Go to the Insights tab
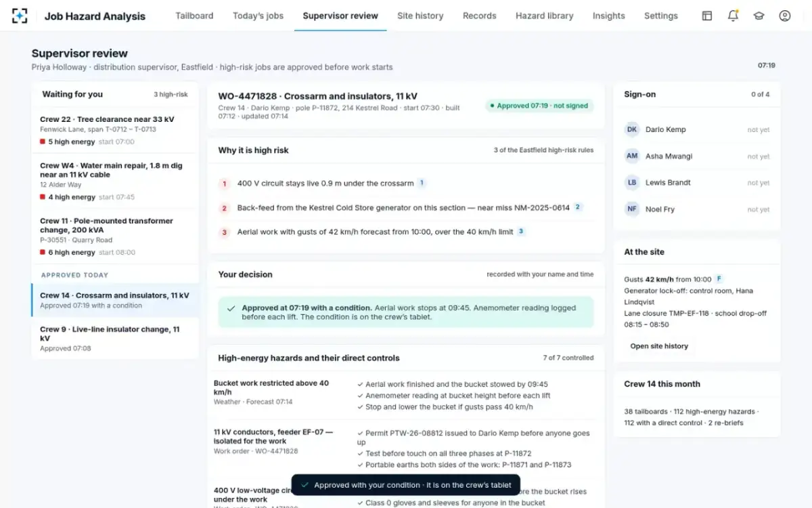Viewport: 812px width, 508px height. click(x=608, y=16)
